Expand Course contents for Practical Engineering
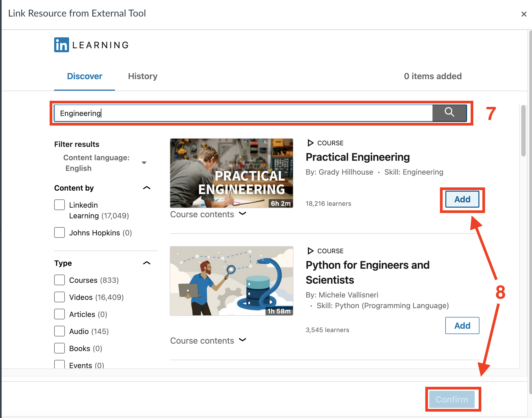This screenshot has width=532, height=418. (x=208, y=214)
